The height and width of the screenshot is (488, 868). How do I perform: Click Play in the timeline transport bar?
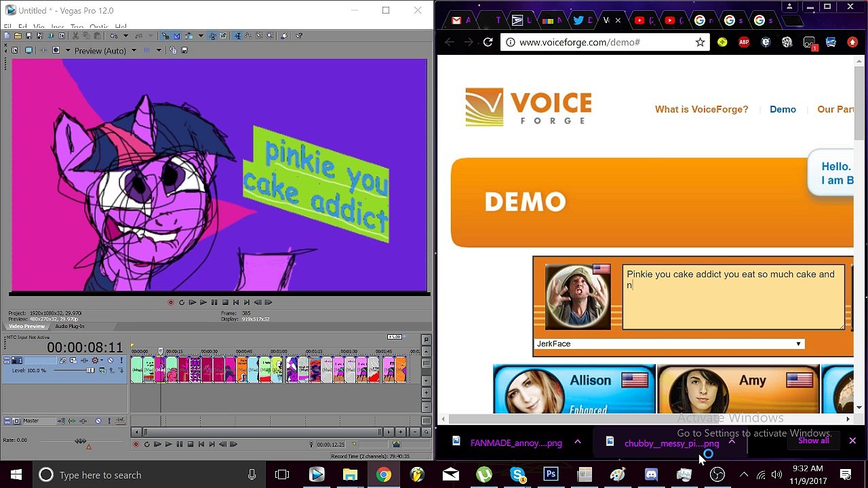(x=168, y=445)
